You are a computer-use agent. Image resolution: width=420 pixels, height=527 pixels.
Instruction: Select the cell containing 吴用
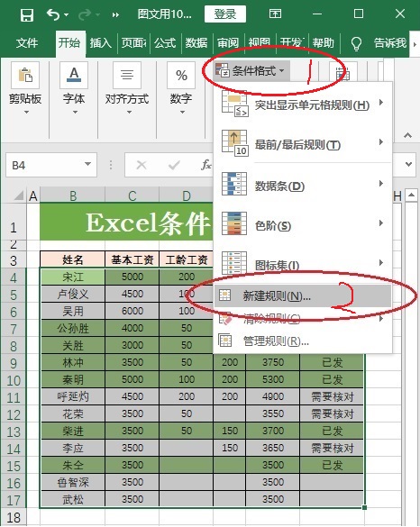73,311
